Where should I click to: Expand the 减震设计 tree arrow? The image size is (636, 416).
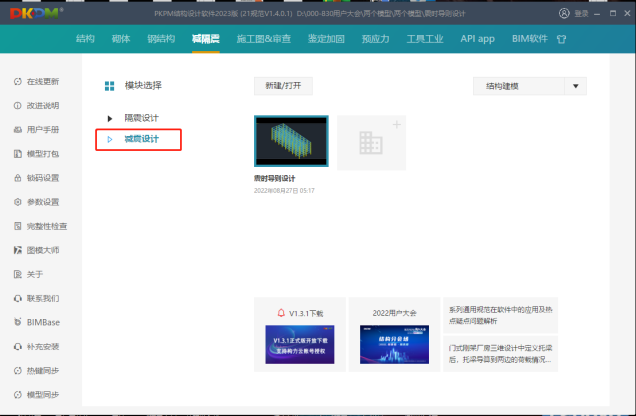(x=110, y=139)
